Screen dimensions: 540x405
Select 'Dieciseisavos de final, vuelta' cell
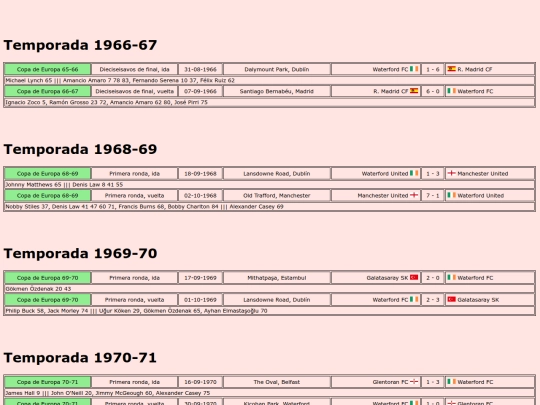[135, 91]
